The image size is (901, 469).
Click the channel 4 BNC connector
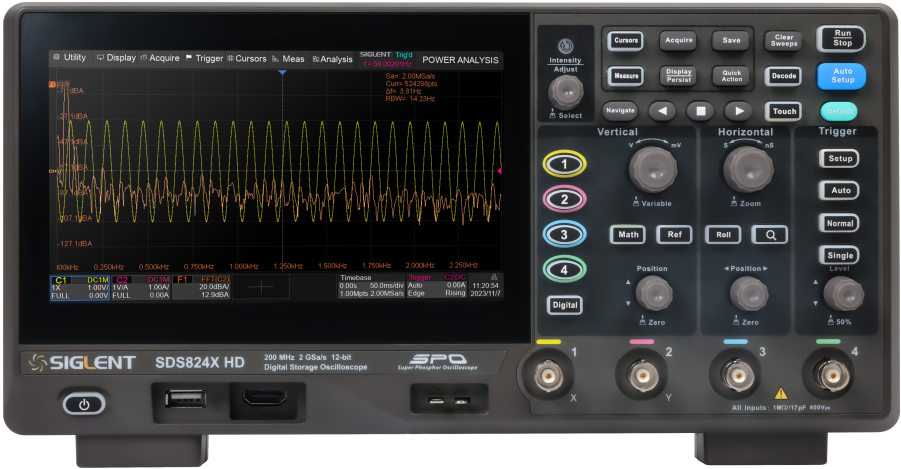(x=831, y=376)
